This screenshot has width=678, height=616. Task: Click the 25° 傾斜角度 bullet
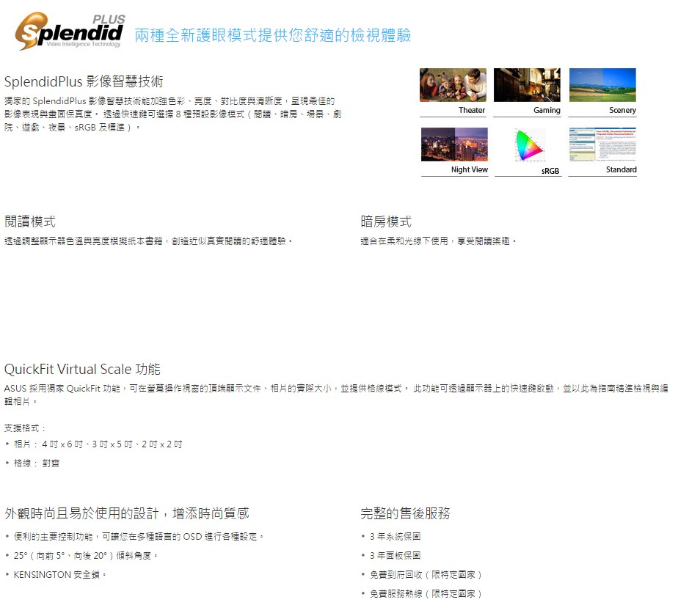click(x=85, y=555)
